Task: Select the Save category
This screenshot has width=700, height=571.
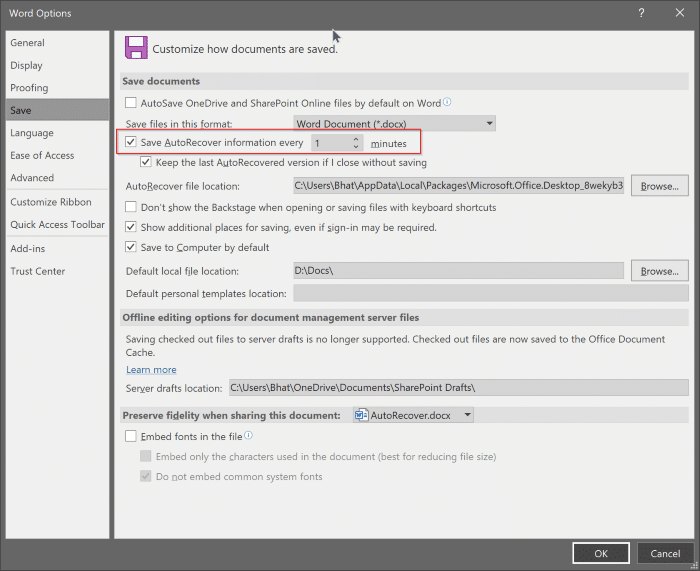Action: 57,110
